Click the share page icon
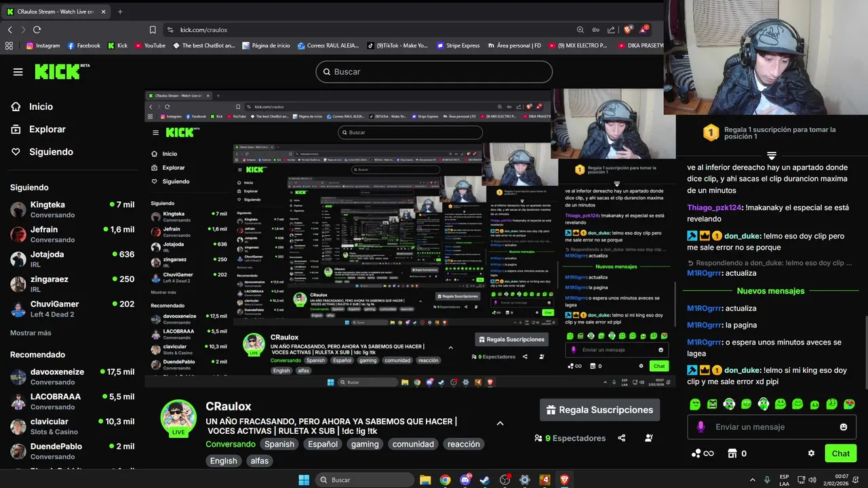The width and height of the screenshot is (868, 488). tap(612, 30)
